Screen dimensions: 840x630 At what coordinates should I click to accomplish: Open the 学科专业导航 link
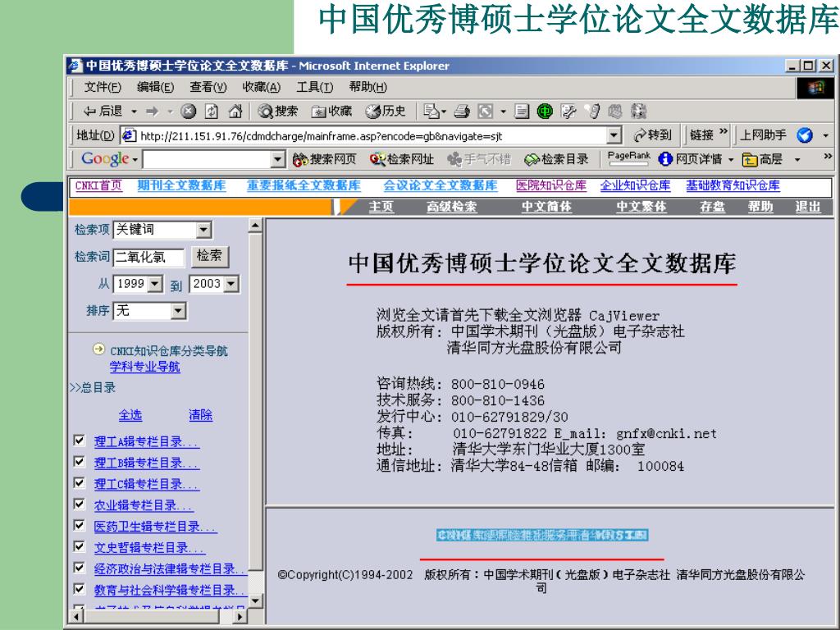point(145,367)
